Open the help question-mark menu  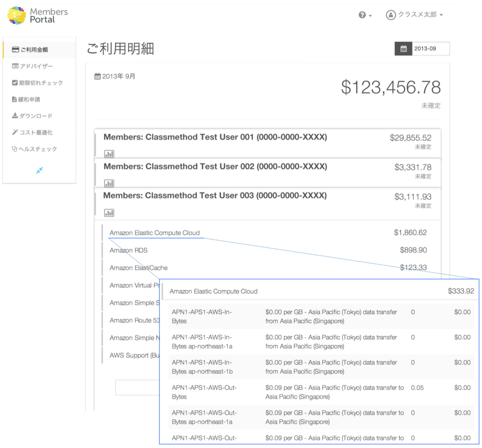click(365, 15)
